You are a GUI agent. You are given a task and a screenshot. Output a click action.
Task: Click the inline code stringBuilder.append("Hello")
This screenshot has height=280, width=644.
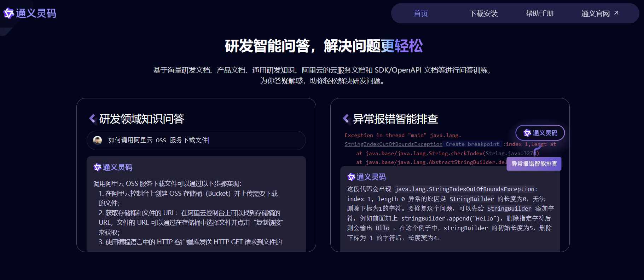tap(450, 218)
